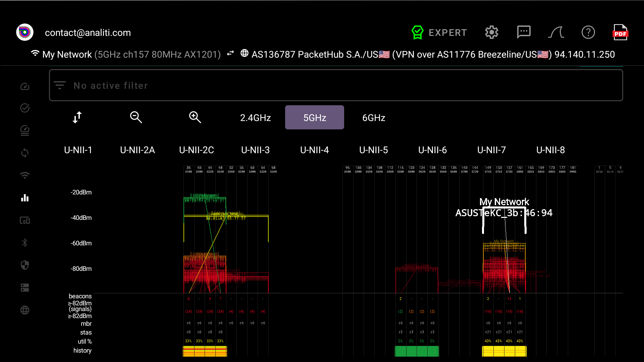The width and height of the screenshot is (644, 362).
Task: Switch to the 2.4GHz band
Action: click(x=256, y=117)
